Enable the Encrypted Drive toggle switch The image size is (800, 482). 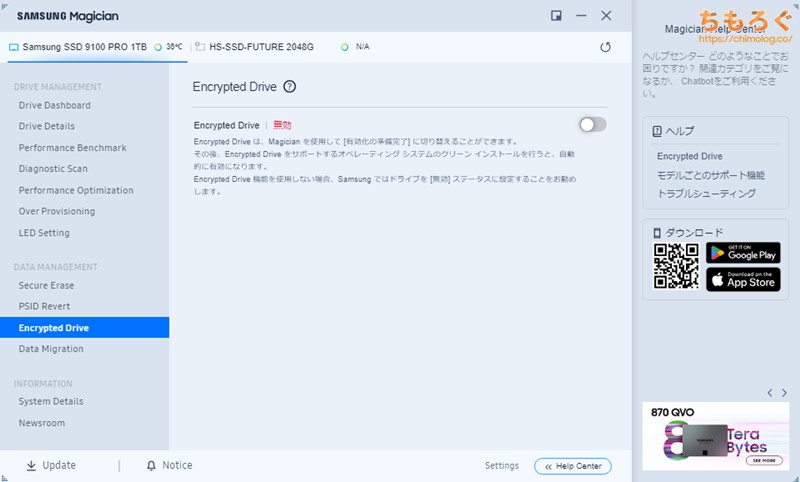592,124
